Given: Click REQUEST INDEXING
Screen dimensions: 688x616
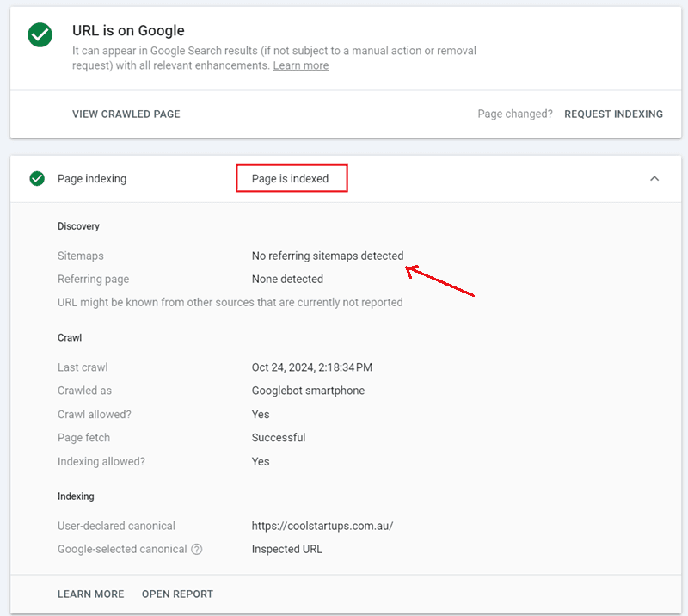Looking at the screenshot, I should (613, 114).
